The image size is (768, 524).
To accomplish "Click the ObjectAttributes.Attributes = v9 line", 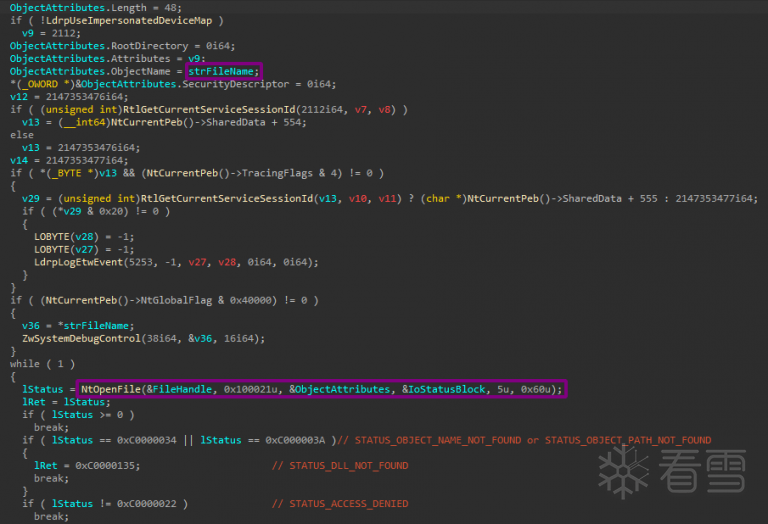I will click(108, 59).
